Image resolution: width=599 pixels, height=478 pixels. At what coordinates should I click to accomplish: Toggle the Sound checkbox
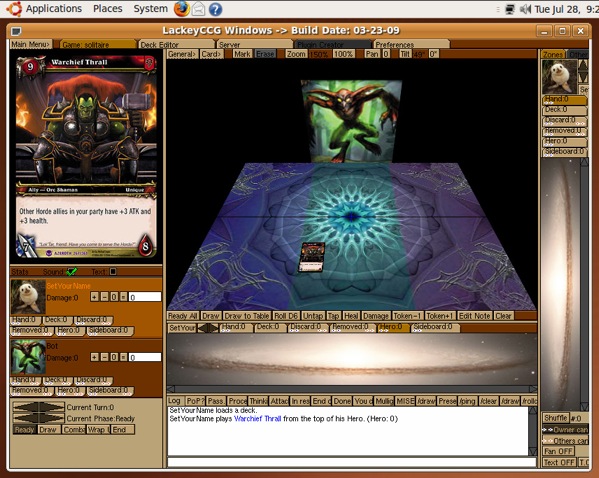[71, 272]
